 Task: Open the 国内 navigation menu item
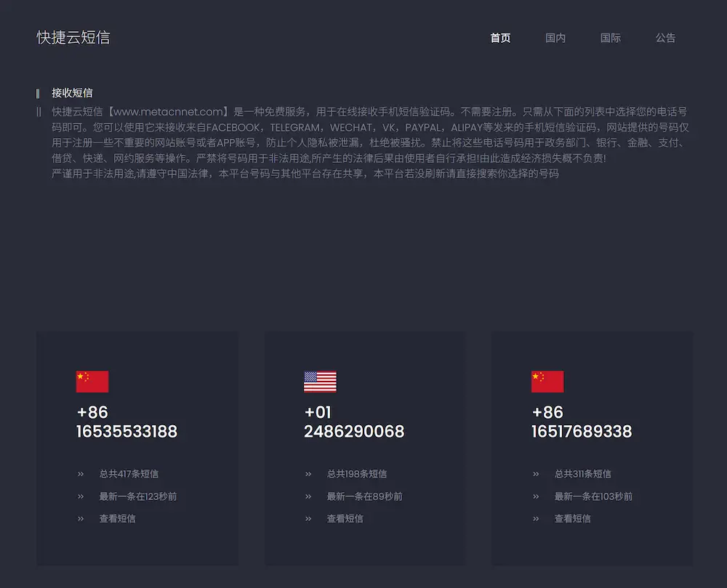(555, 38)
